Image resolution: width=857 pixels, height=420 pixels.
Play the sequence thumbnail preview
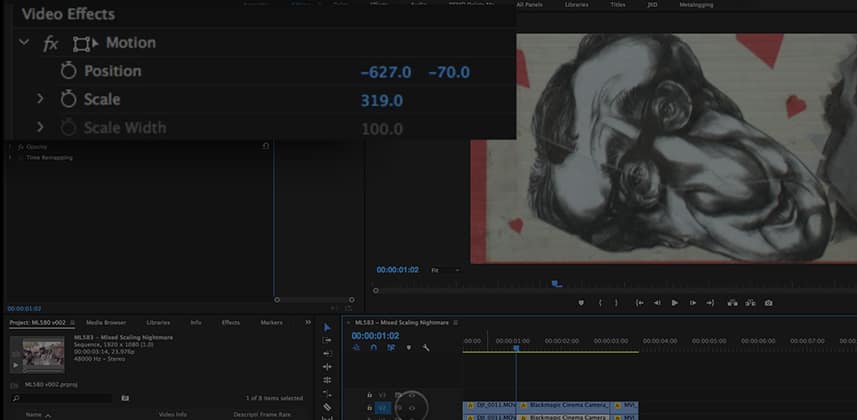pyautogui.click(x=15, y=365)
